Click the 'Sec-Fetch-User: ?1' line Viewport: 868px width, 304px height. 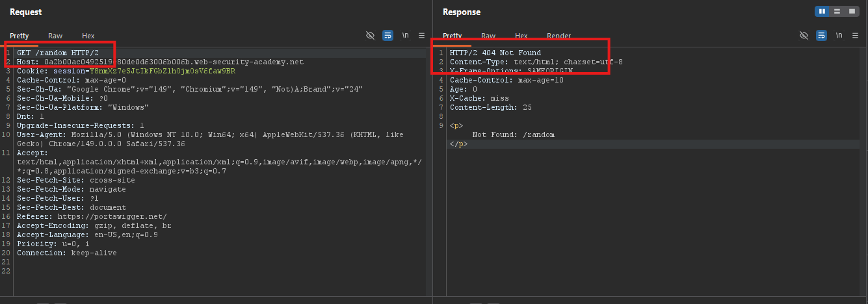coord(58,198)
